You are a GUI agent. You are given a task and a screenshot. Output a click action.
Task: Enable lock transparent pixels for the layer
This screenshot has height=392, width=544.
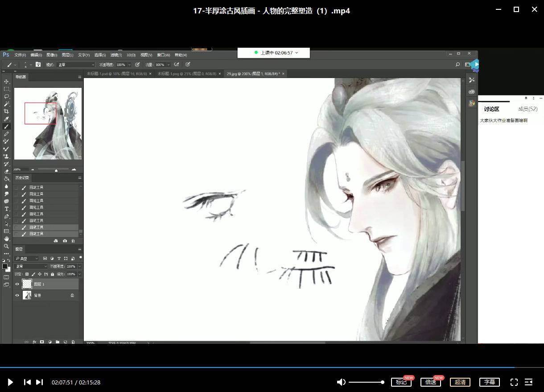27,274
